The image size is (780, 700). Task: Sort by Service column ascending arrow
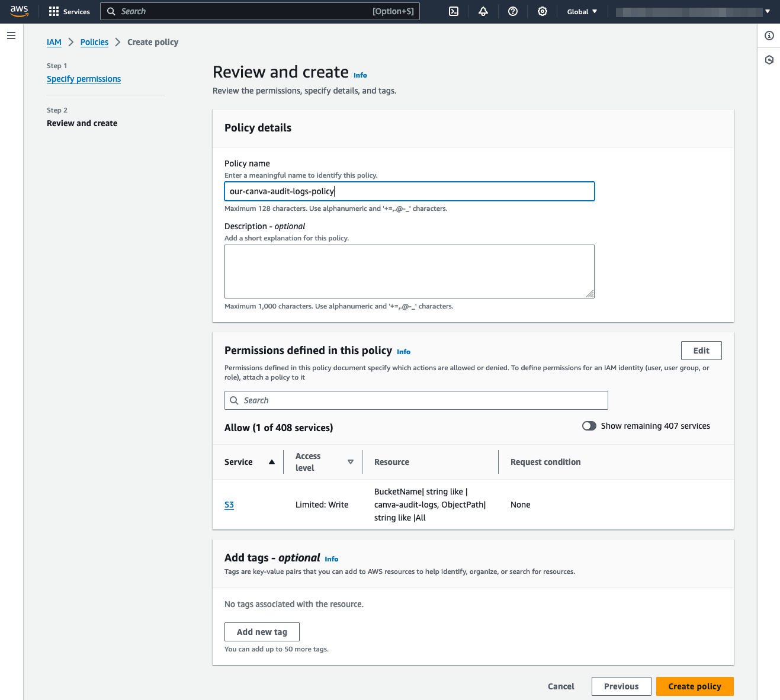[x=272, y=462]
